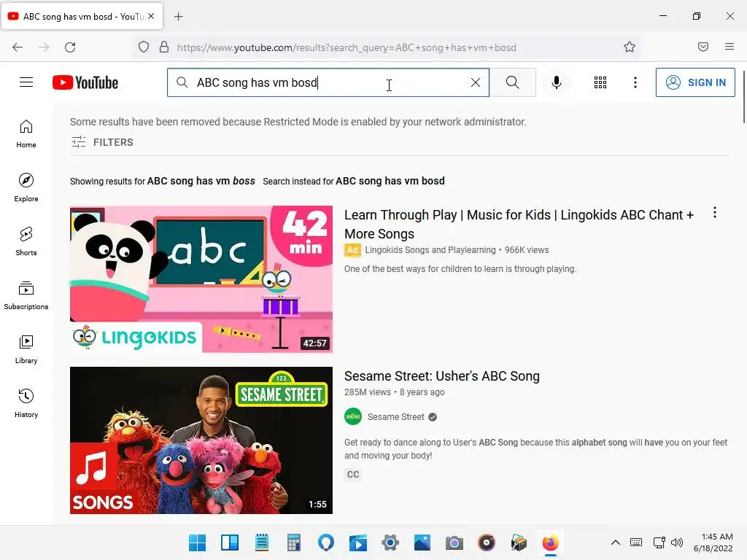Click the SIGN IN button
747x560 pixels.
click(x=695, y=82)
